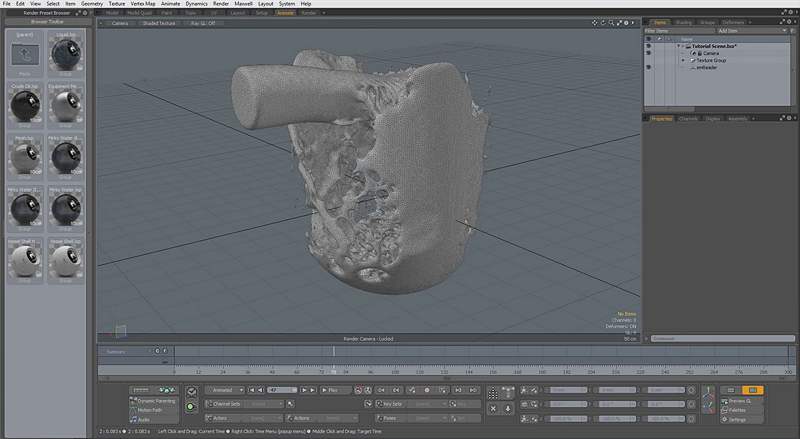Click the Audio icon
The width and height of the screenshot is (800, 439).
134,419
